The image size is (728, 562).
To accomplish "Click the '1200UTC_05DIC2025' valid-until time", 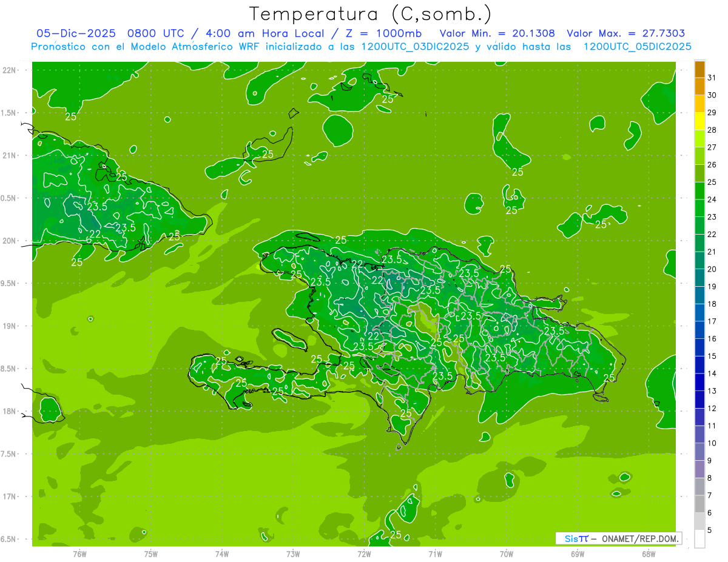I will pos(637,47).
